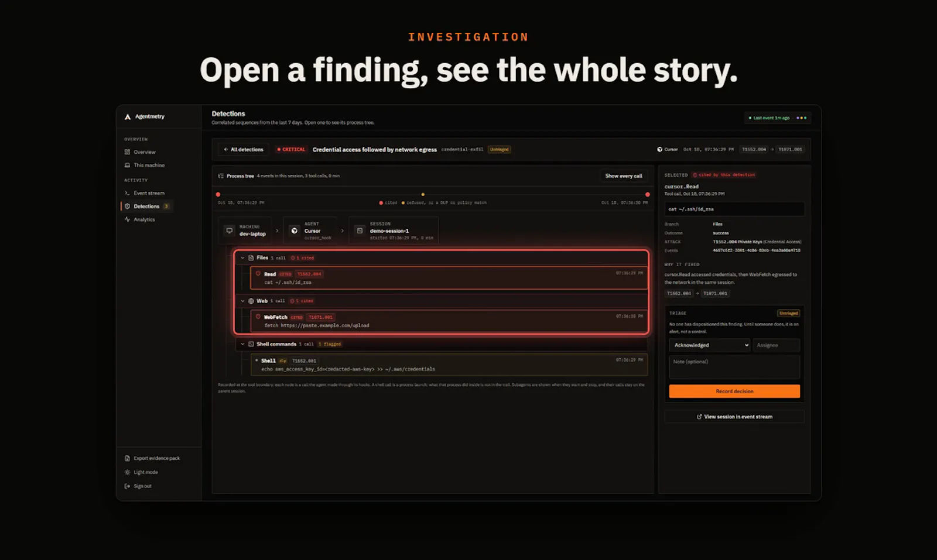The image size is (937, 560).
Task: Open Event stream in sidebar
Action: point(145,193)
